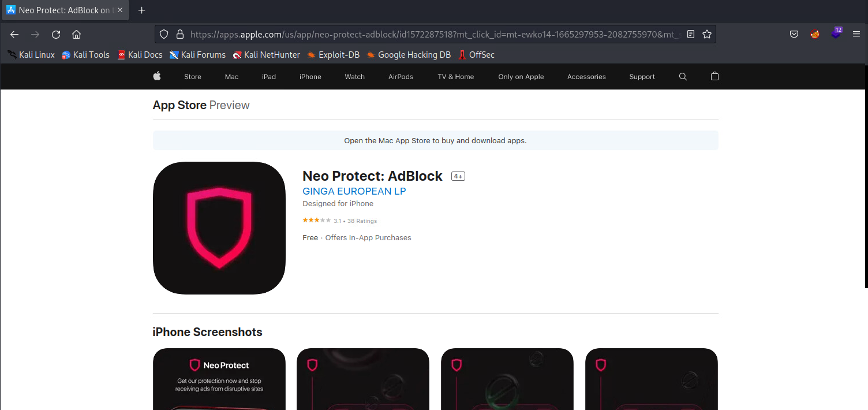The width and height of the screenshot is (868, 410).
Task: Click the URL address field
Action: [x=433, y=34]
